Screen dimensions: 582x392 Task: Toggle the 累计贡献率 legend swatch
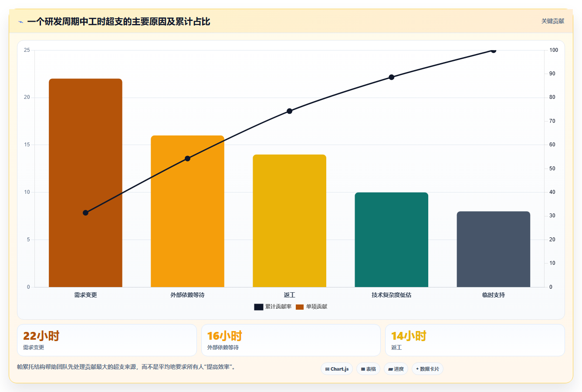tap(259, 307)
